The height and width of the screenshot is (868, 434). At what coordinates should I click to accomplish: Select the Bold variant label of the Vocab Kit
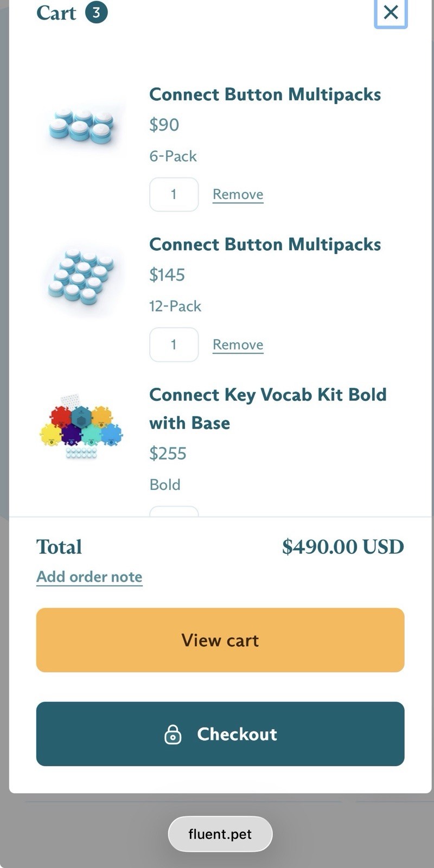[x=165, y=484]
